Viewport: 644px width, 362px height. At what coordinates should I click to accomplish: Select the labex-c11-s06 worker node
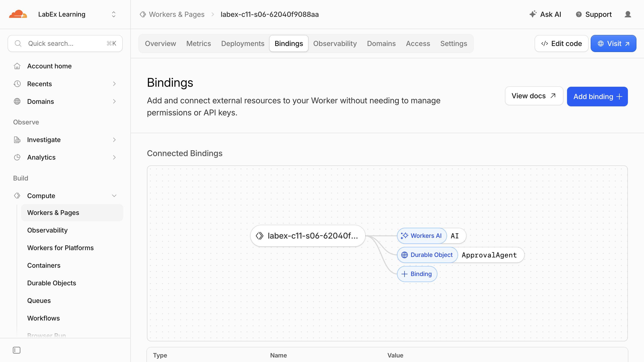click(x=308, y=236)
